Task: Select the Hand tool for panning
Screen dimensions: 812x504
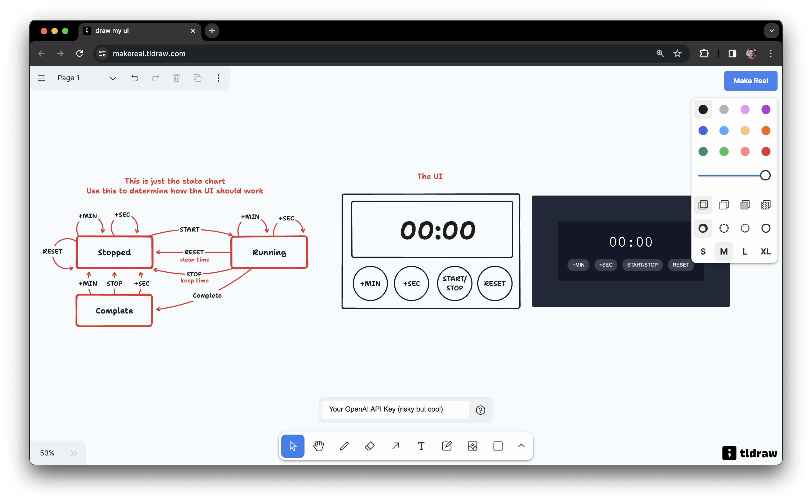Action: pos(318,446)
